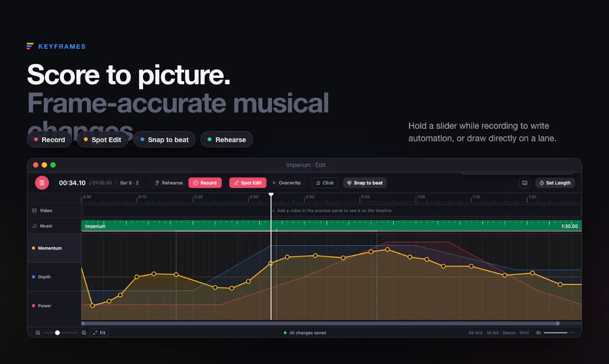Select the Rehearse feature pill
Screen dimensions: 609x364
226,140
